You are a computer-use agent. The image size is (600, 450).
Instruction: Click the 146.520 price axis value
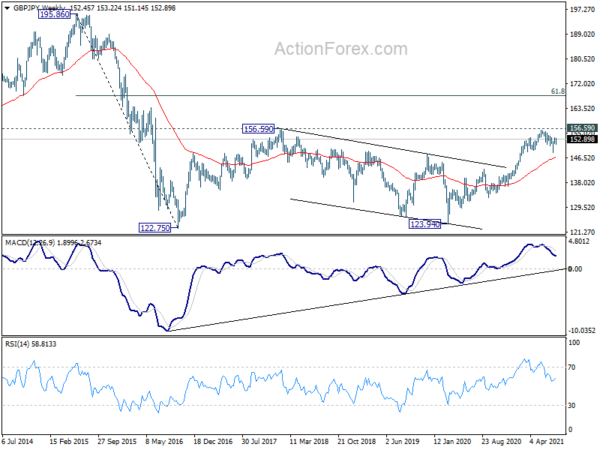pos(582,158)
